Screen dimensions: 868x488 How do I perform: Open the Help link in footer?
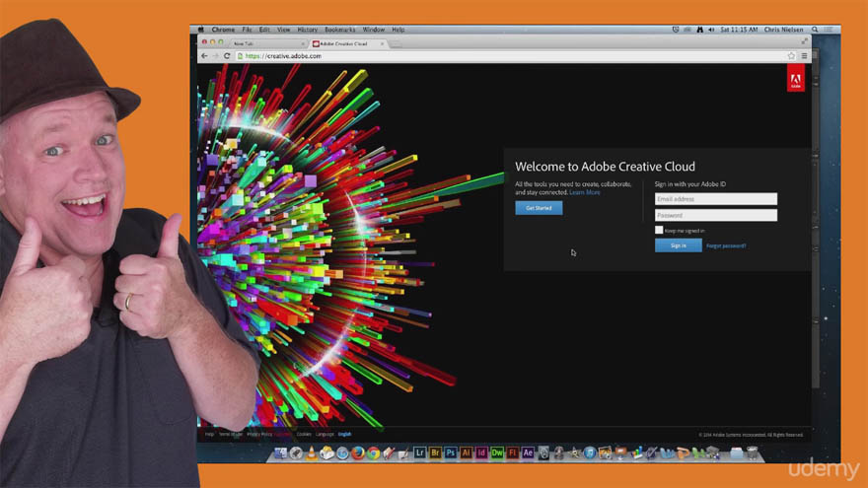point(209,435)
